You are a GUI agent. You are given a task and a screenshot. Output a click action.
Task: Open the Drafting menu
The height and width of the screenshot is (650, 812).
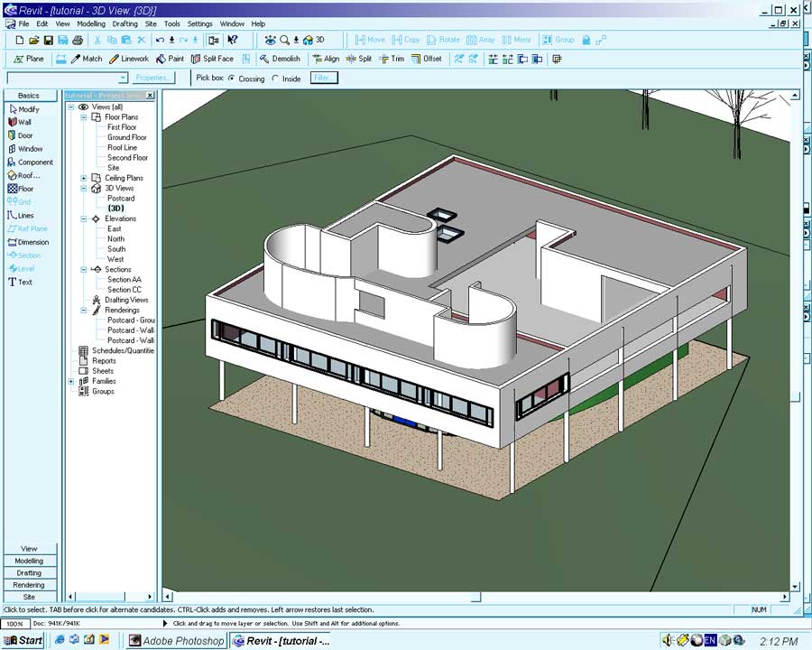click(x=125, y=23)
